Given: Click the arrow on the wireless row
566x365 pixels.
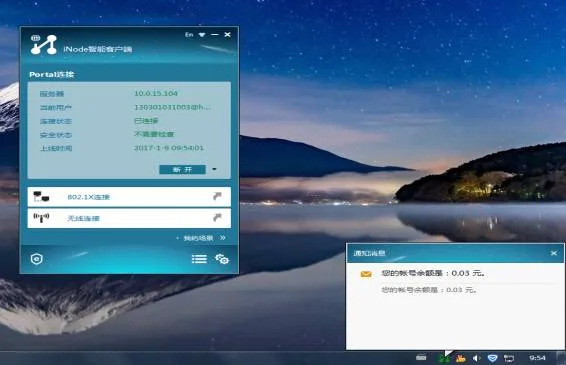Looking at the screenshot, I should point(217,217).
